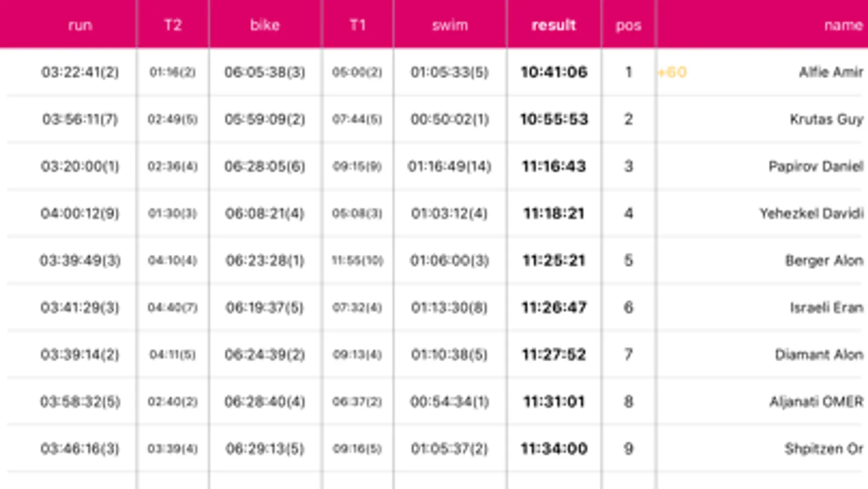Open Israeli Eran's row

pos(826,308)
